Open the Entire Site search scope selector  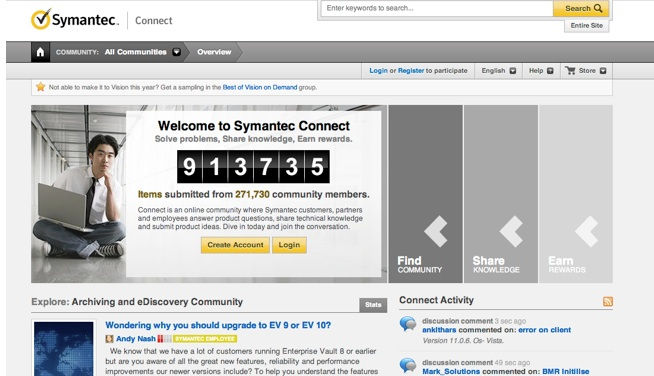[586, 25]
